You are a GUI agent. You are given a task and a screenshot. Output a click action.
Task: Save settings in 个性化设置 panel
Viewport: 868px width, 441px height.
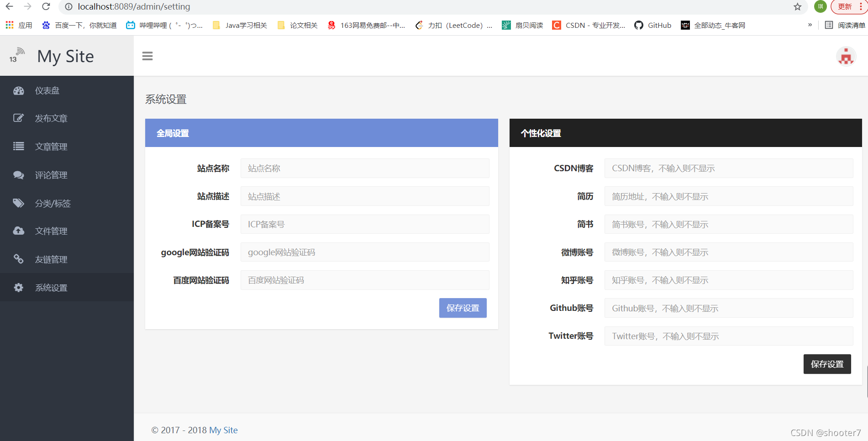coord(827,364)
